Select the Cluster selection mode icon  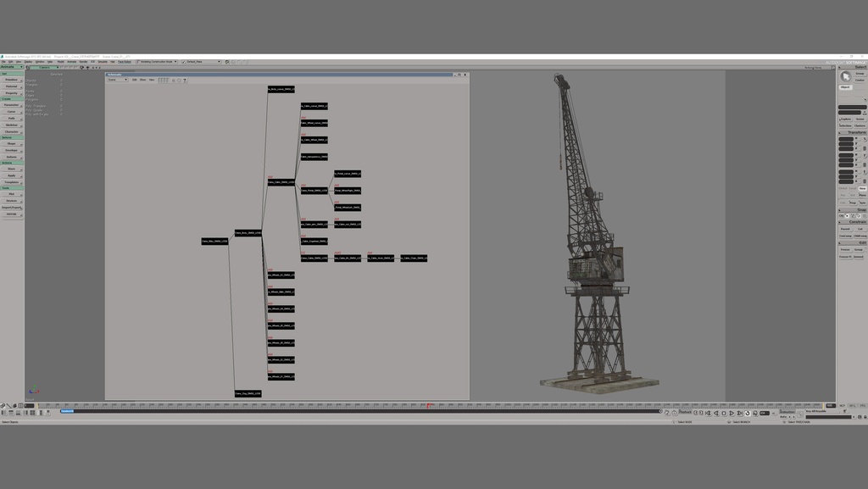pos(860,124)
